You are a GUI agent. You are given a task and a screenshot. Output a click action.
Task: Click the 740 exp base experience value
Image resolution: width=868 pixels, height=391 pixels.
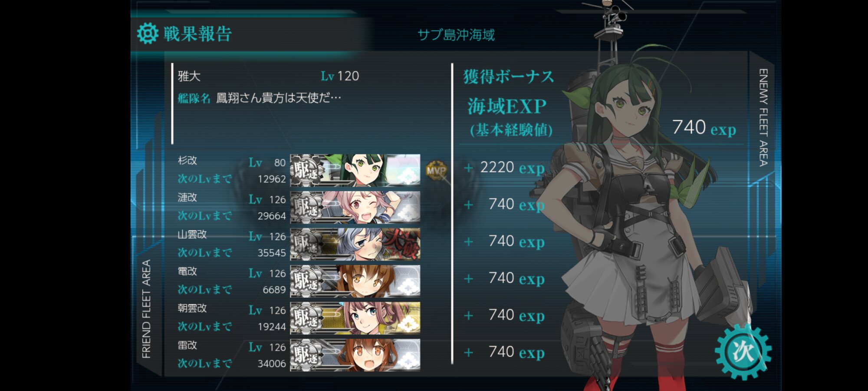click(704, 128)
